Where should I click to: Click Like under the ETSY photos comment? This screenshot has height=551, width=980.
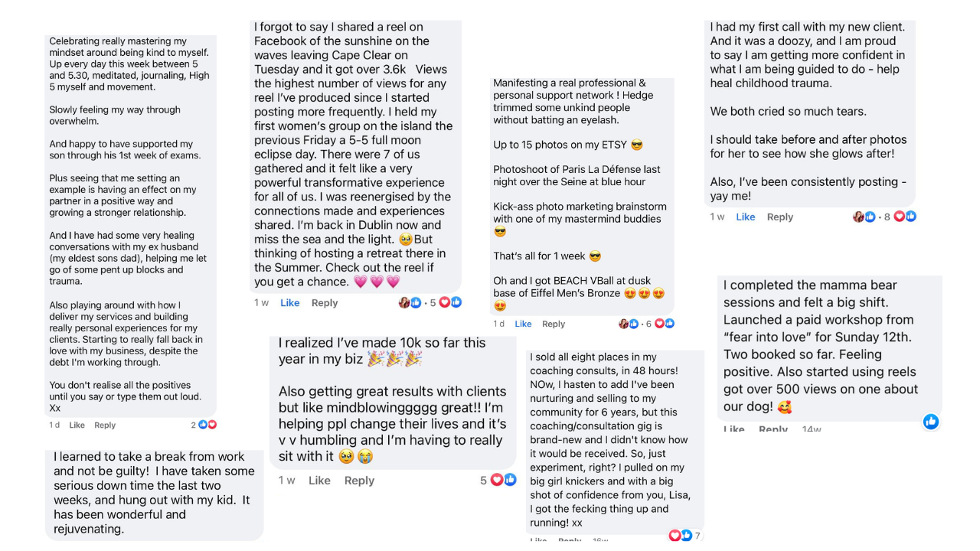523,324
